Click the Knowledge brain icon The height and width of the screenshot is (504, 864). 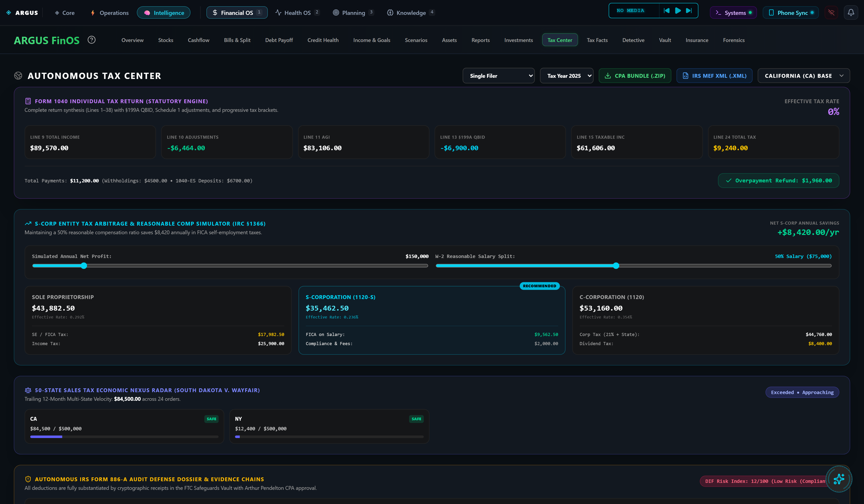tap(390, 13)
